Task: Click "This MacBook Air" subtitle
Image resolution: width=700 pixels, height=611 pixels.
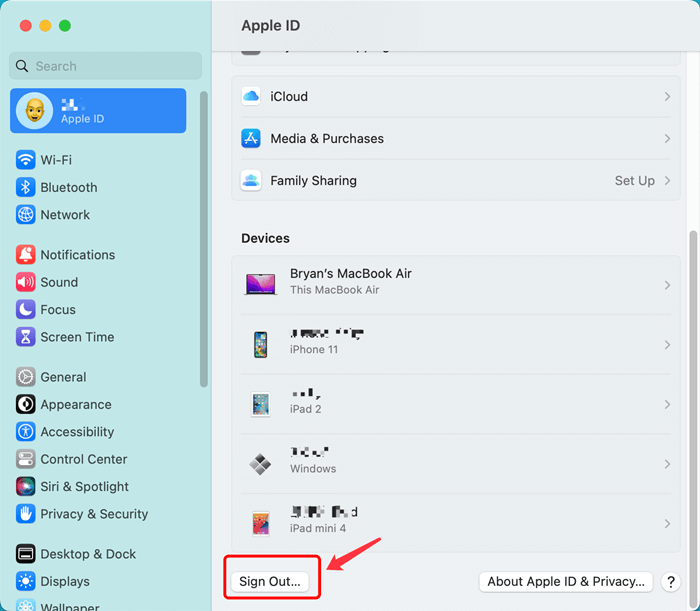Action: (334, 290)
